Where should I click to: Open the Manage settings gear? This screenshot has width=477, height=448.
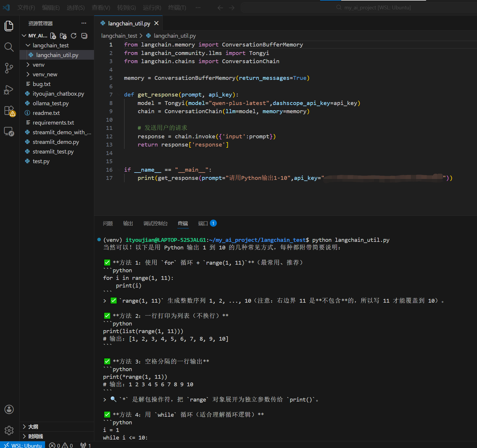9,430
